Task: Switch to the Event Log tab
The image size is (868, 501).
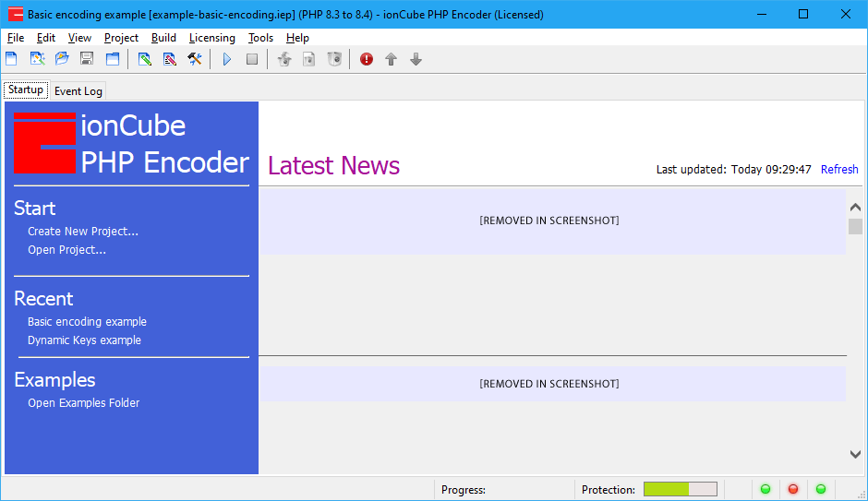Action: (x=78, y=91)
